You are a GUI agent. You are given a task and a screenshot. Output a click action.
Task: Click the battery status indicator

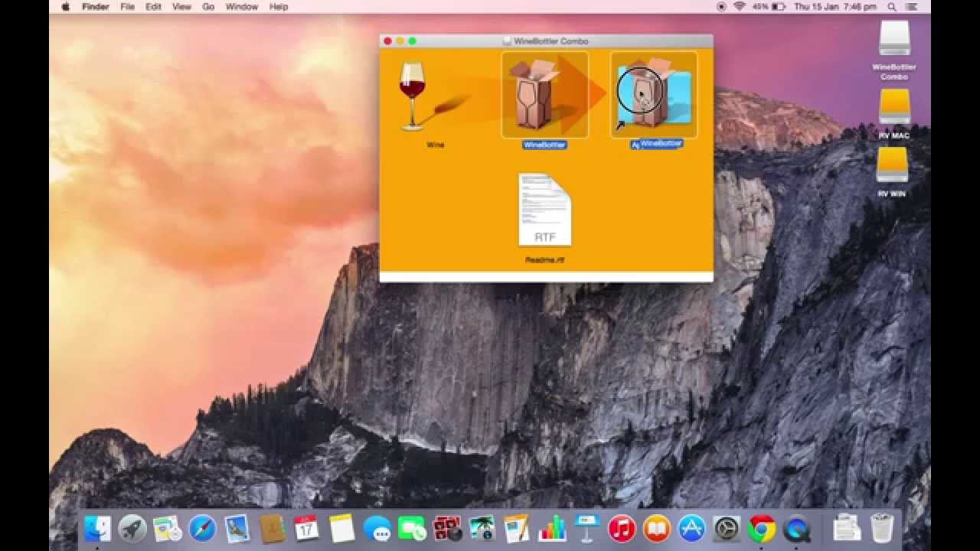[x=769, y=7]
